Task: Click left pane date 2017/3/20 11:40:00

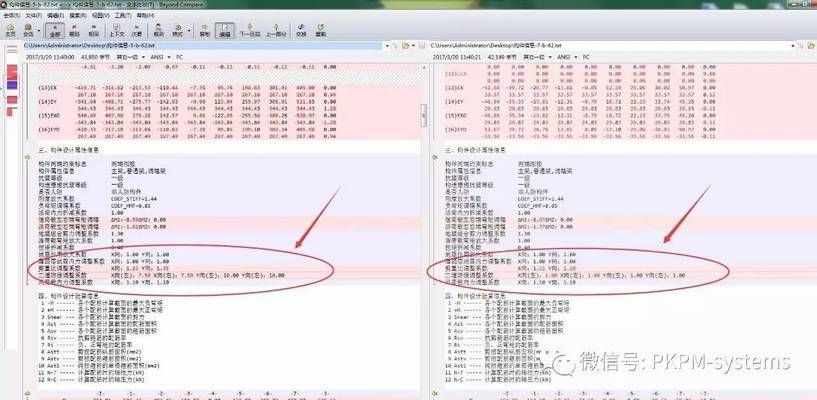Action: (49, 56)
